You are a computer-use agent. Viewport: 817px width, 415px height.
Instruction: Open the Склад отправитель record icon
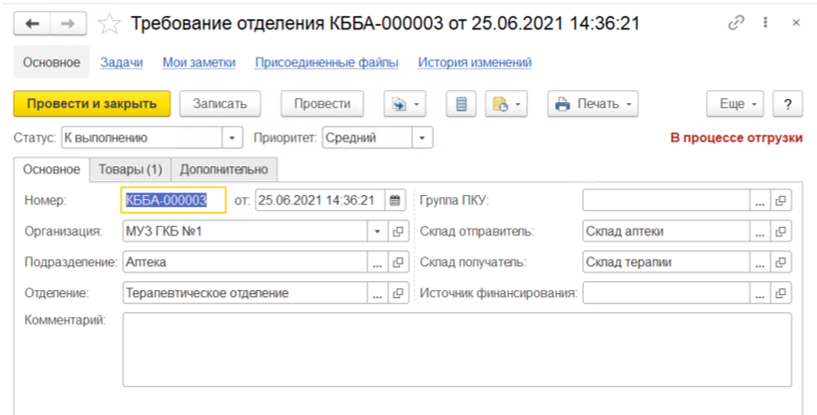tap(780, 232)
